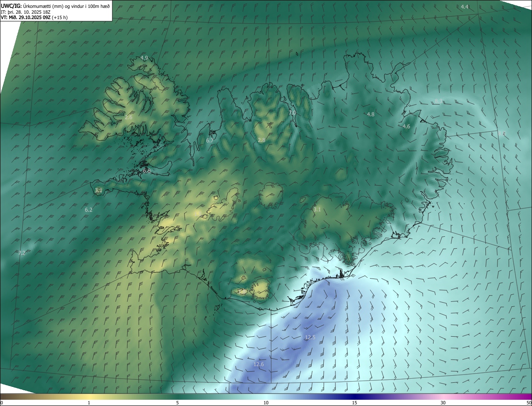Click the 4.6 value label

coord(406,127)
